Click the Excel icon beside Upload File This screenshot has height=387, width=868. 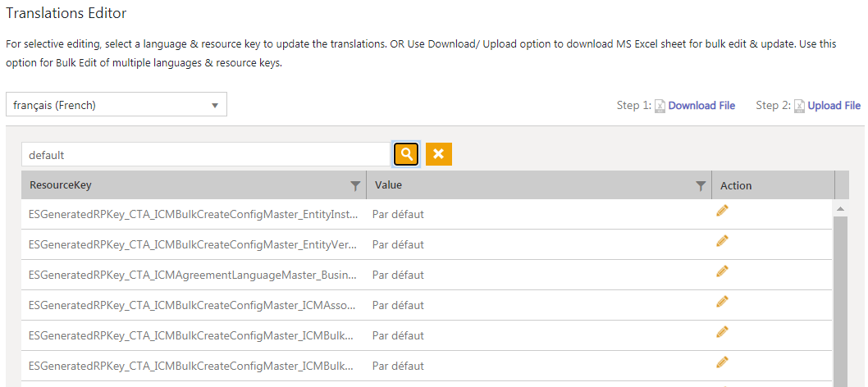(x=799, y=106)
